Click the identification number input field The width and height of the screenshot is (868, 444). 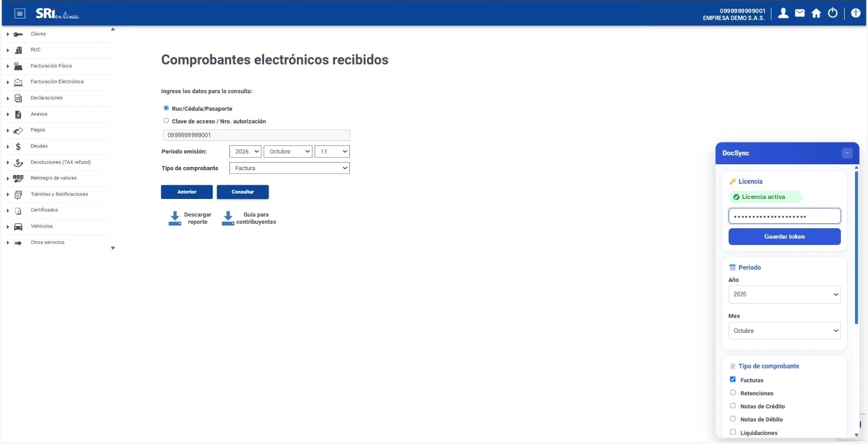pos(257,135)
